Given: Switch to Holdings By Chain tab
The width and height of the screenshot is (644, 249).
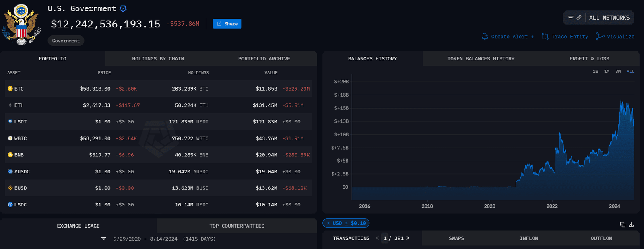Looking at the screenshot, I should (x=158, y=58).
